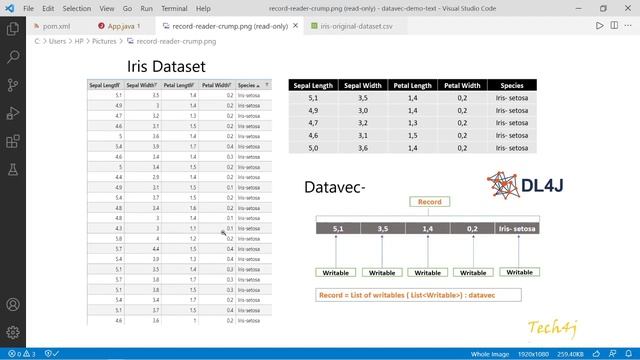Open the Edit menu
Viewport: 640px width, 360px height.
pyautogui.click(x=48, y=8)
